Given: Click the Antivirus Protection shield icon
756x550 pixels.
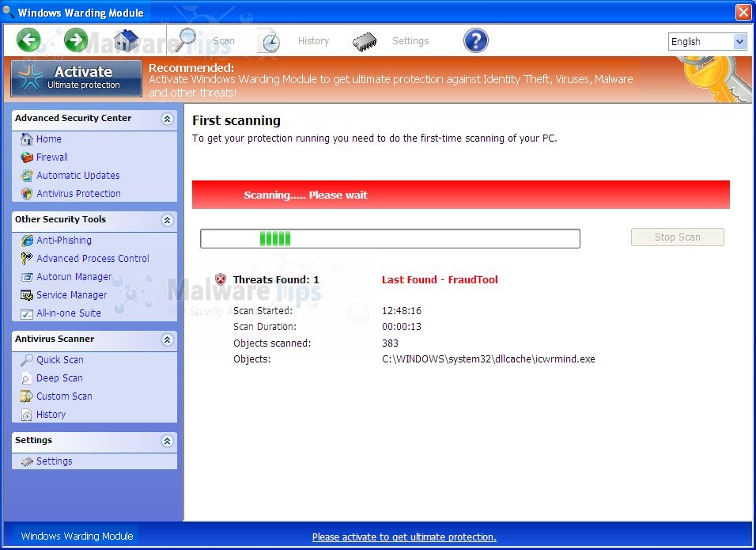Looking at the screenshot, I should tap(27, 194).
